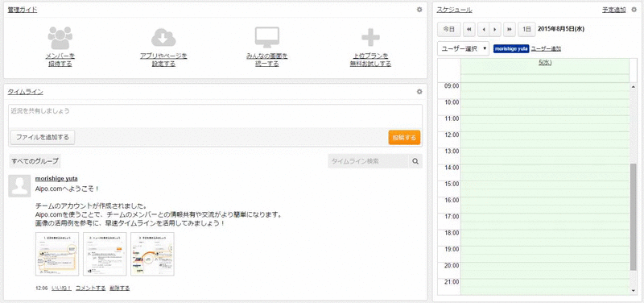Click the 近況を共有しましょう text area
Image resolution: width=644 pixels, height=303 pixels.
[x=215, y=116]
